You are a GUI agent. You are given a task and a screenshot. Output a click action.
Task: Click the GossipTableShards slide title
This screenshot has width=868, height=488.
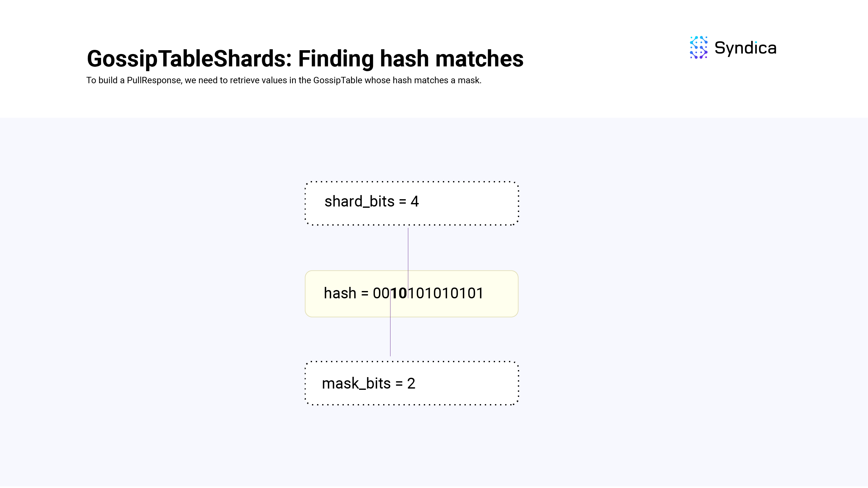305,59
